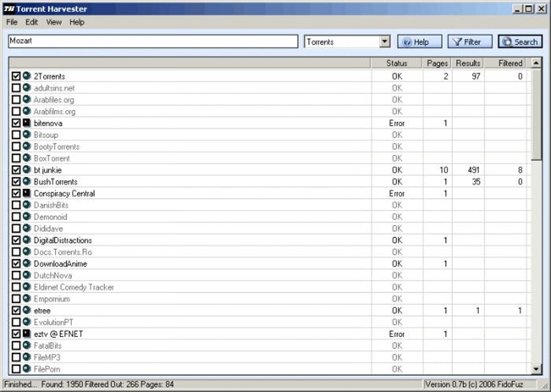Screen dimensions: 551x392
Task: Uncheck the BushTorrents checkbox
Action: point(16,181)
